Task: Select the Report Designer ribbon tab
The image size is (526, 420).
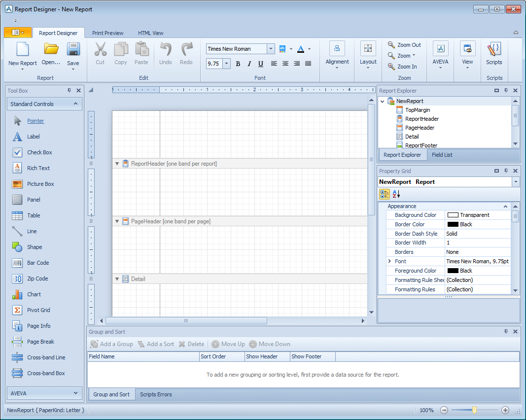Action: pos(58,33)
